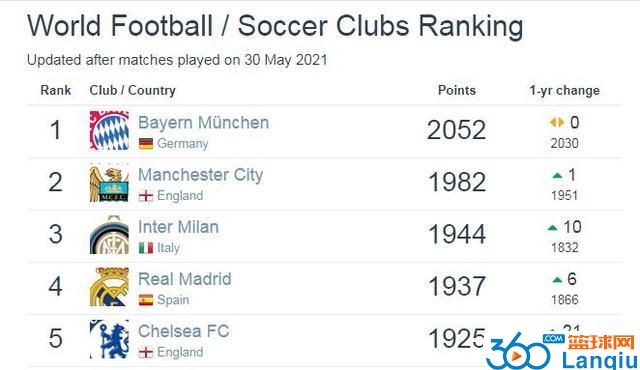Click the England flag under Manchester City
Image resolution: width=640 pixels, height=370 pixels.
146,196
